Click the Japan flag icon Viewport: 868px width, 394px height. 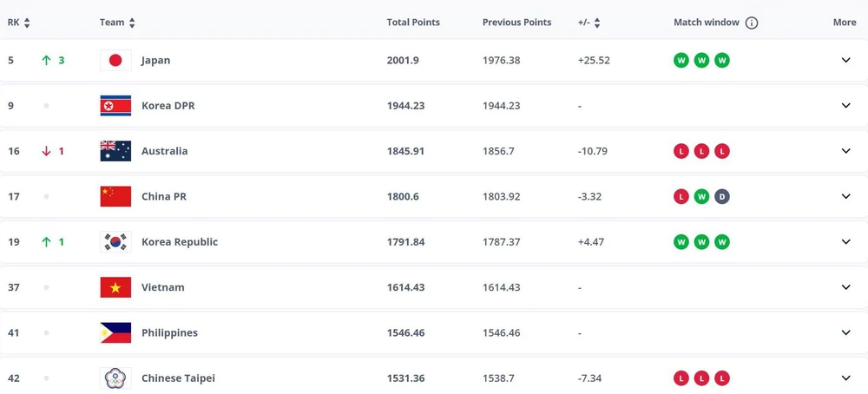(x=115, y=61)
